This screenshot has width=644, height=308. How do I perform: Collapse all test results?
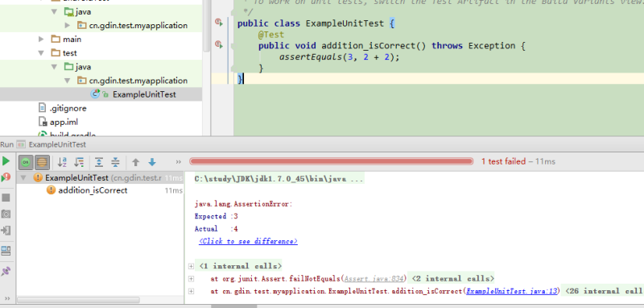(115, 162)
